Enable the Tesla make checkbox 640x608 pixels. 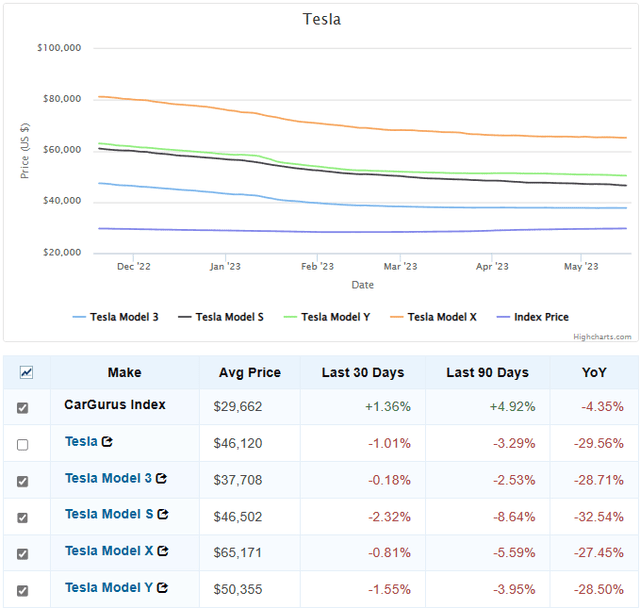(x=23, y=444)
